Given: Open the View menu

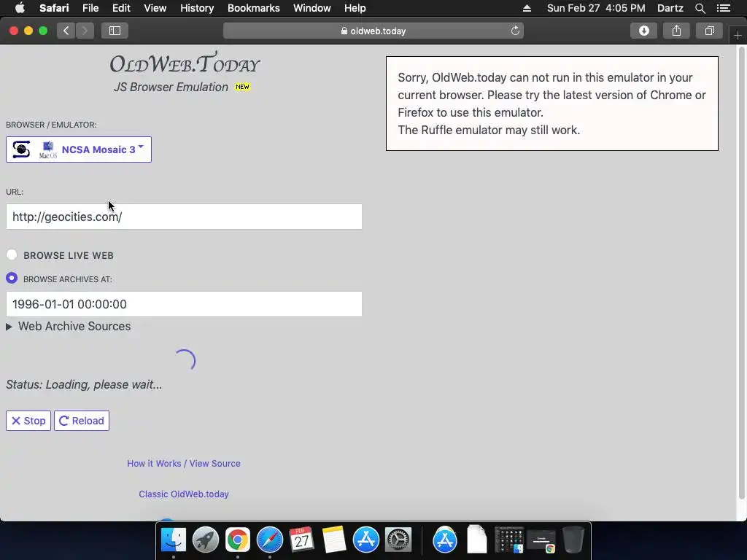Looking at the screenshot, I should (x=155, y=8).
